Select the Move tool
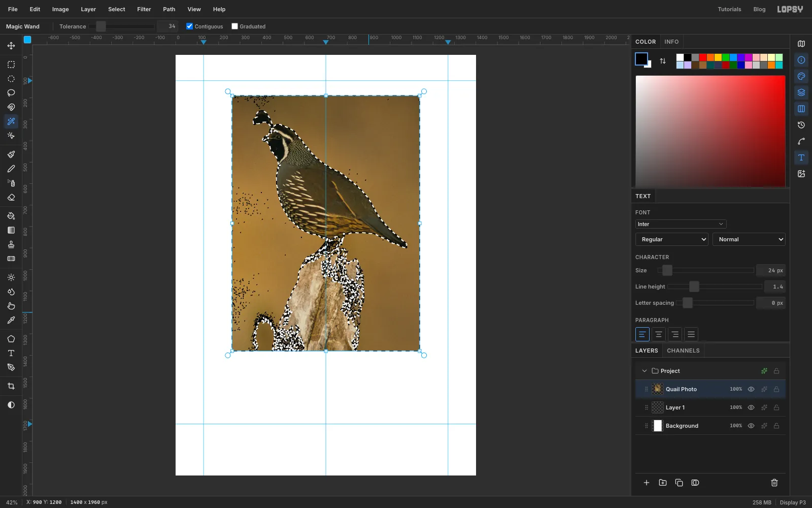812x508 pixels. (x=11, y=46)
